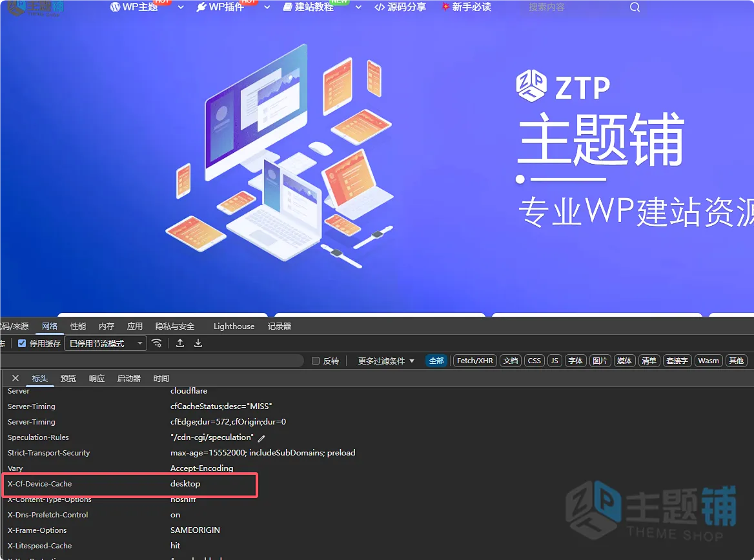Filter requests by 图片

coord(600,361)
